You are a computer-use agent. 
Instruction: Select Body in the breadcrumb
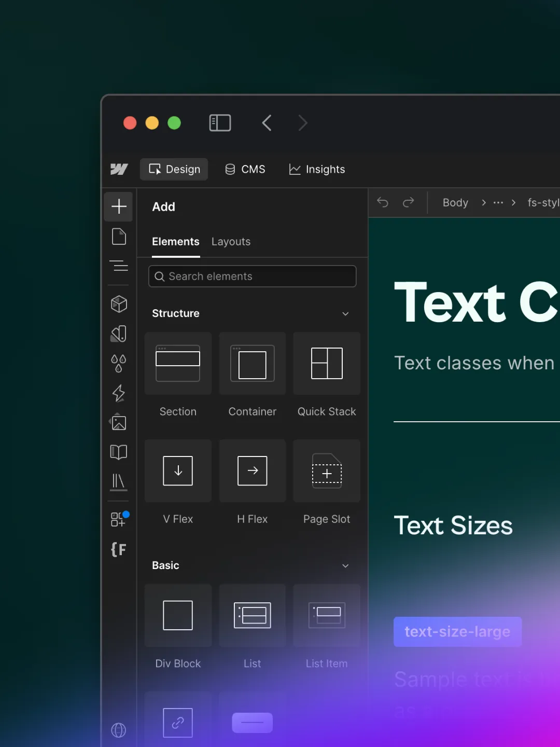click(x=455, y=202)
